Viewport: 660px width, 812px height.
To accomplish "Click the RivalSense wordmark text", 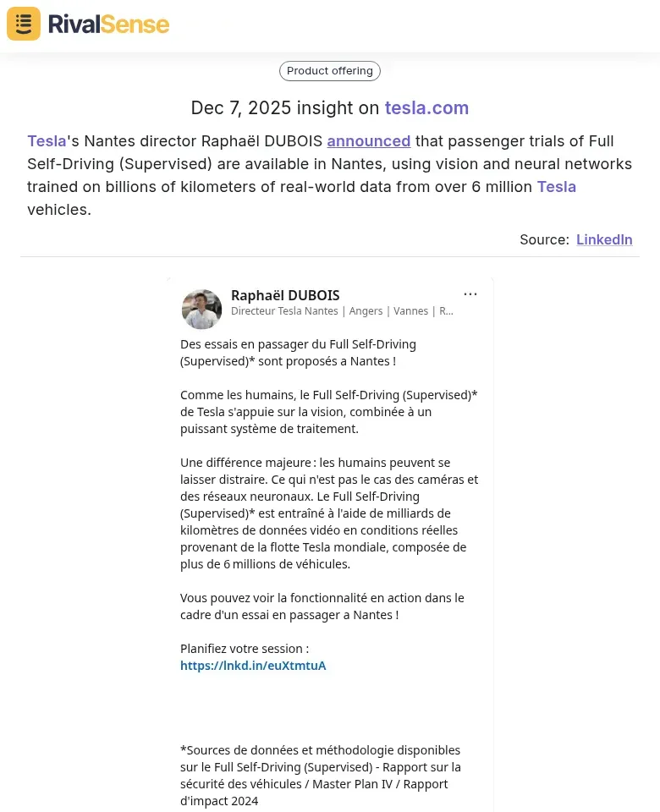I will 108,24.
